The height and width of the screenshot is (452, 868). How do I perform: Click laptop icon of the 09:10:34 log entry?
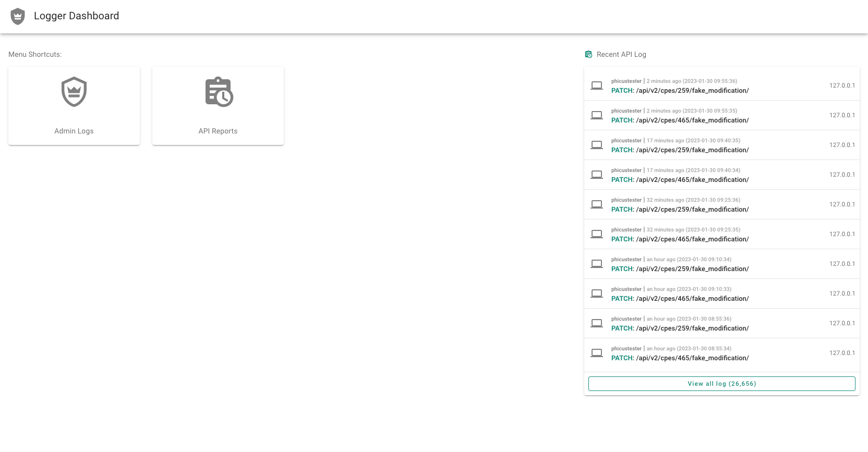[597, 264]
